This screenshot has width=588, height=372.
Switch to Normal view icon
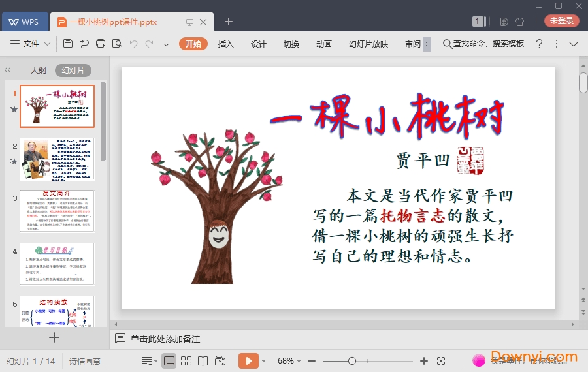tap(169, 361)
